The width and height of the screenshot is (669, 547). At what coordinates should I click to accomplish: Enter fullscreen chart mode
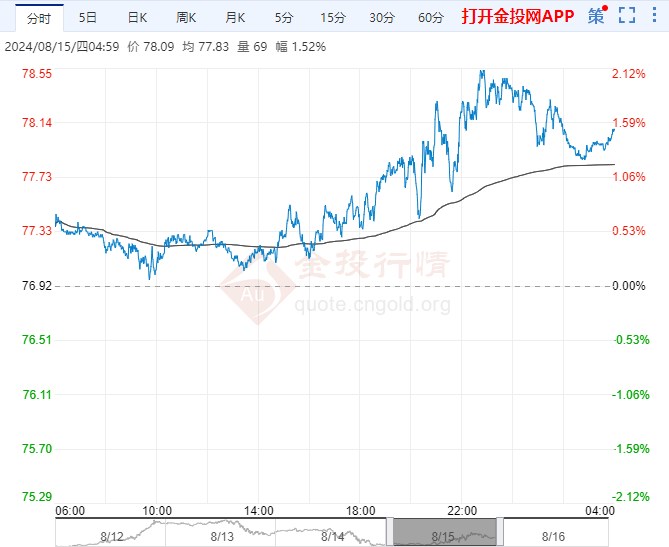627,16
